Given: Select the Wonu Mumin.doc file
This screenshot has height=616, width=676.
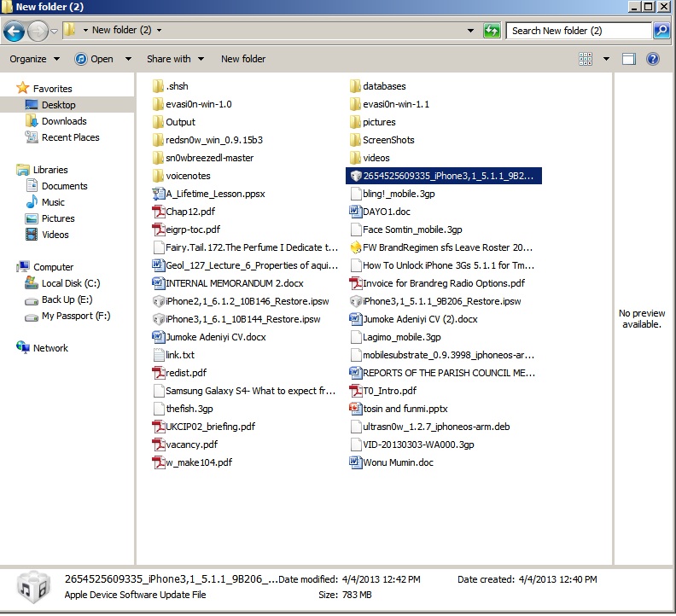Looking at the screenshot, I should pos(392,462).
